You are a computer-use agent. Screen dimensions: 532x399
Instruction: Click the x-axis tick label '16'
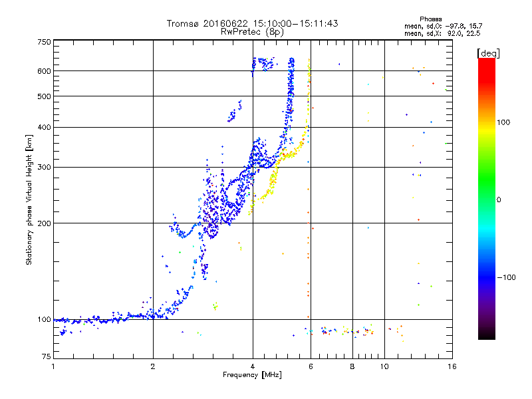[452, 366]
